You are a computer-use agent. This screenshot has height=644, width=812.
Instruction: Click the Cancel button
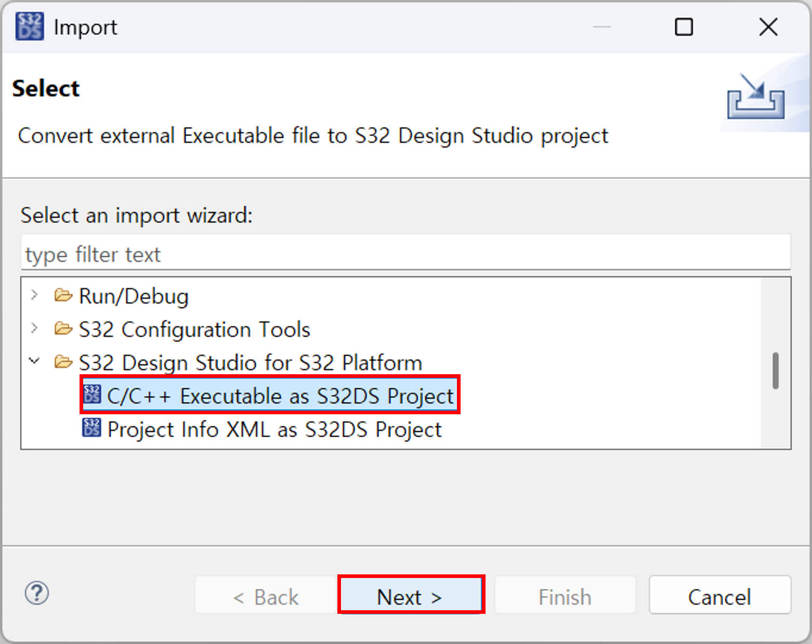click(x=720, y=595)
